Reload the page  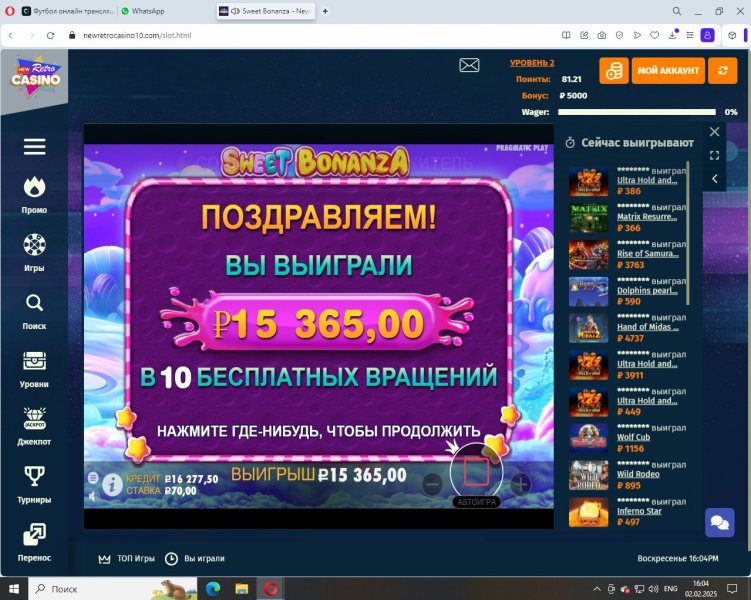tap(50, 35)
